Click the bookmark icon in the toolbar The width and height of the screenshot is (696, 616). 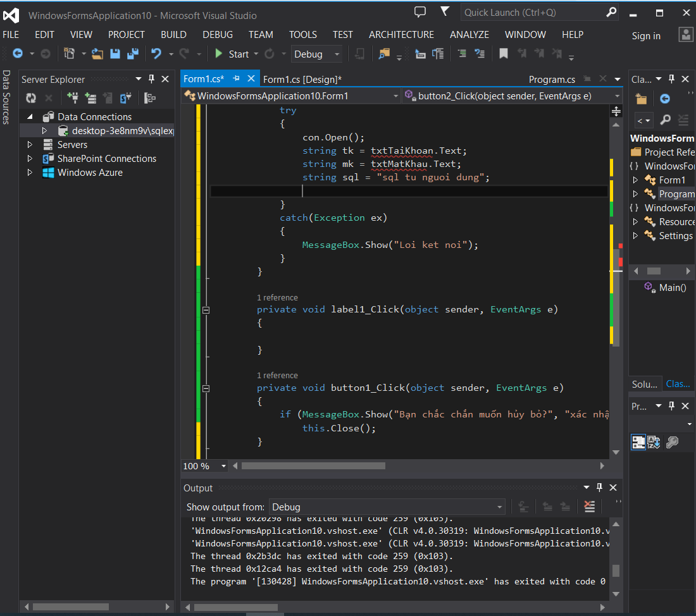coord(504,54)
